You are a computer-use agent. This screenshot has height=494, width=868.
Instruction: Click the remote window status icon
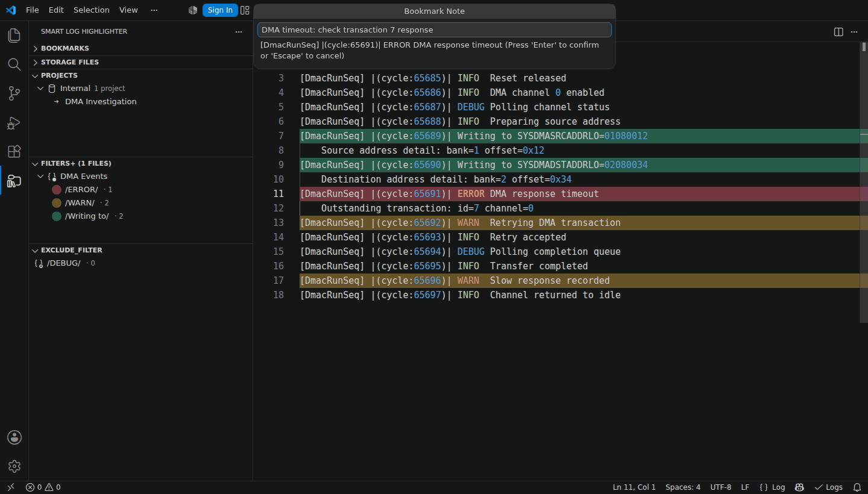pos(11,487)
